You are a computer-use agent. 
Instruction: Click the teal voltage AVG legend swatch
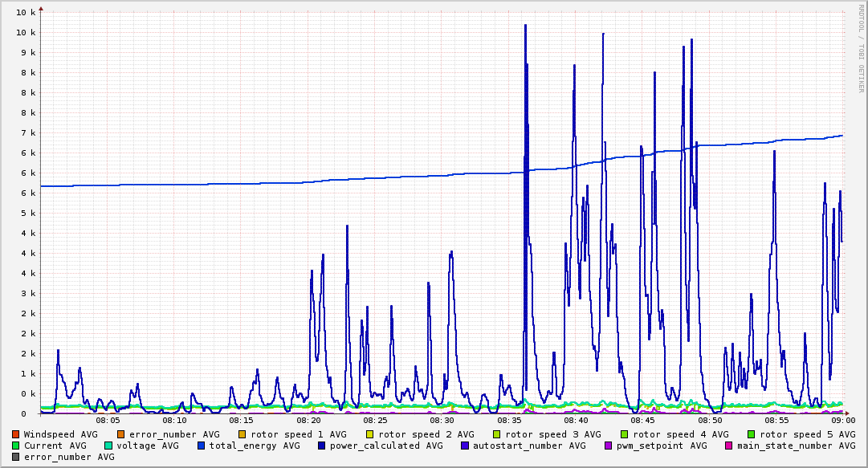pyautogui.click(x=108, y=446)
